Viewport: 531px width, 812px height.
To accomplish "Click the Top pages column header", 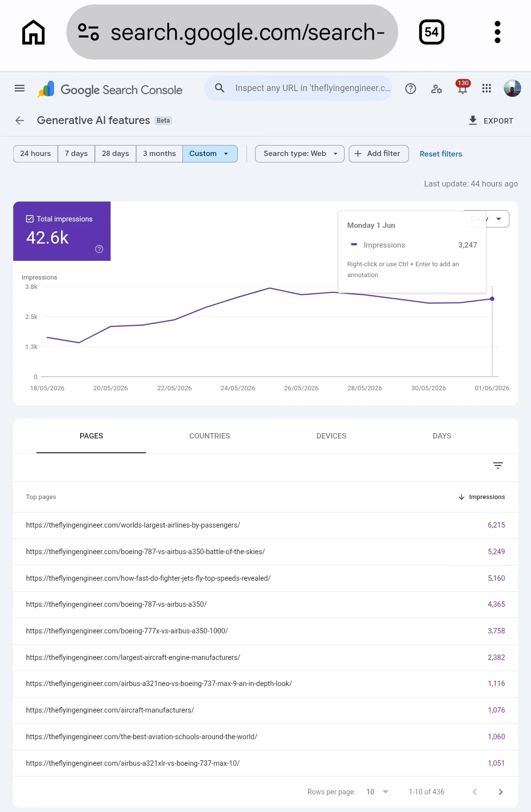I will click(41, 497).
